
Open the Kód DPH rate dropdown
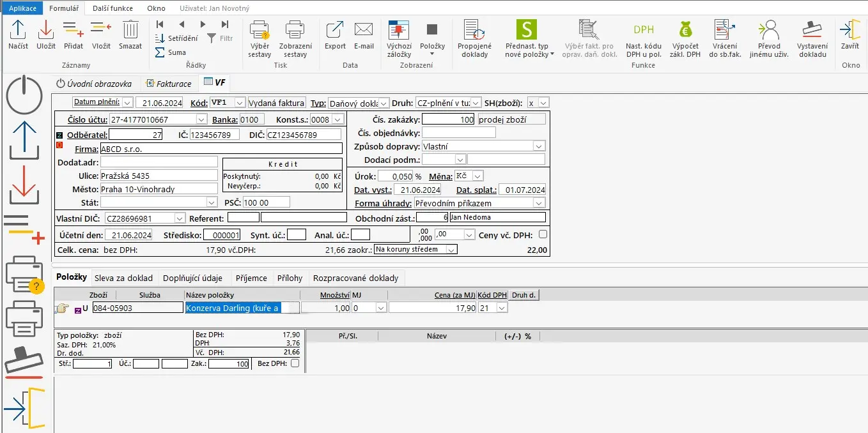(x=502, y=308)
